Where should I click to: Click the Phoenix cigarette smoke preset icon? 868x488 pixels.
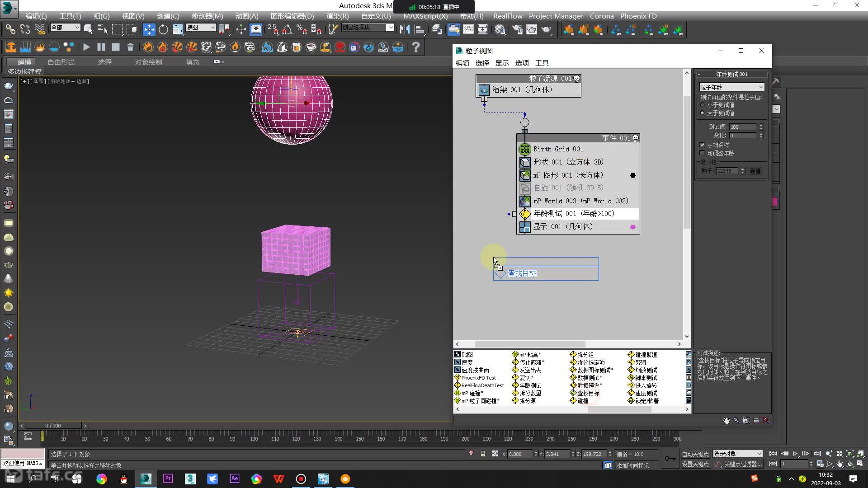[221, 47]
